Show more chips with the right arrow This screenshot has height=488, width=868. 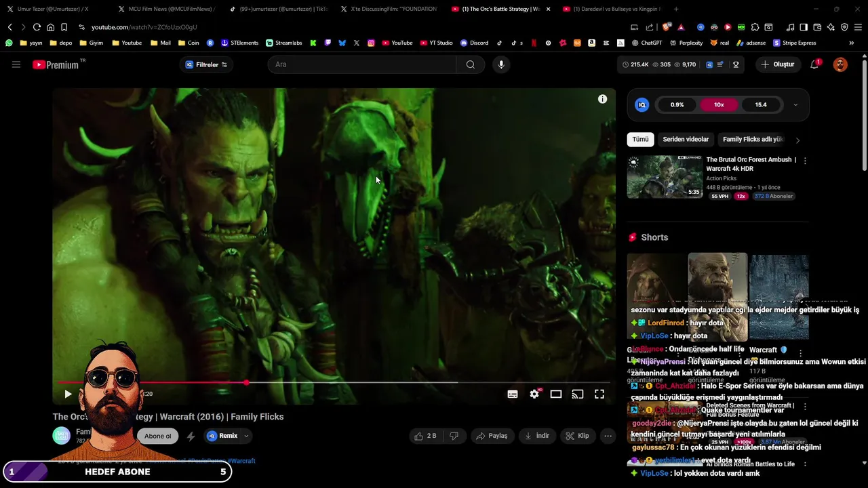(x=797, y=140)
